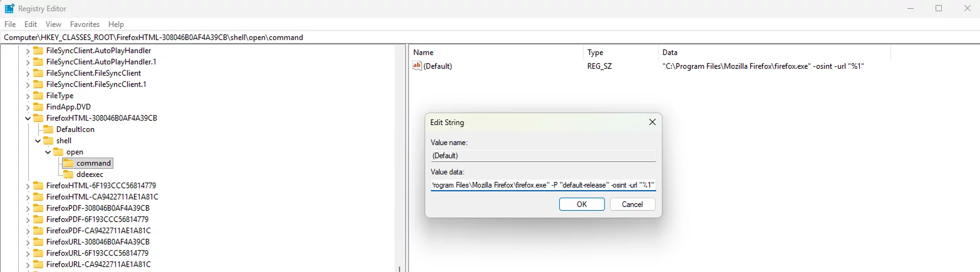Viewport: 980px width, 272px height.
Task: Select the DefaultIcon folder icon
Action: click(48, 129)
